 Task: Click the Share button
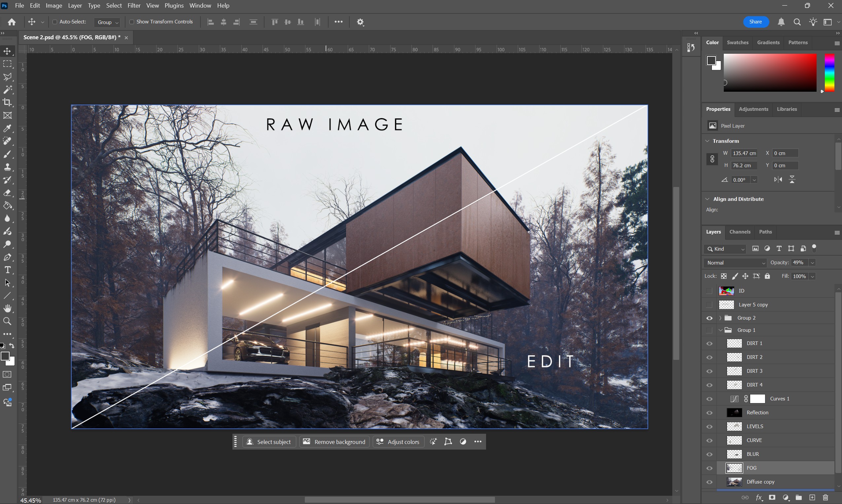[x=756, y=22]
